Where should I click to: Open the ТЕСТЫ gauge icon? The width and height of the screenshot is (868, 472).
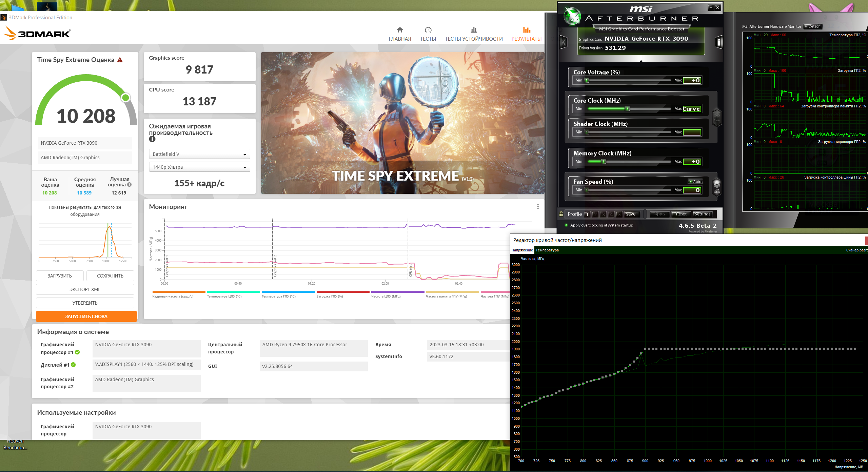tap(428, 30)
